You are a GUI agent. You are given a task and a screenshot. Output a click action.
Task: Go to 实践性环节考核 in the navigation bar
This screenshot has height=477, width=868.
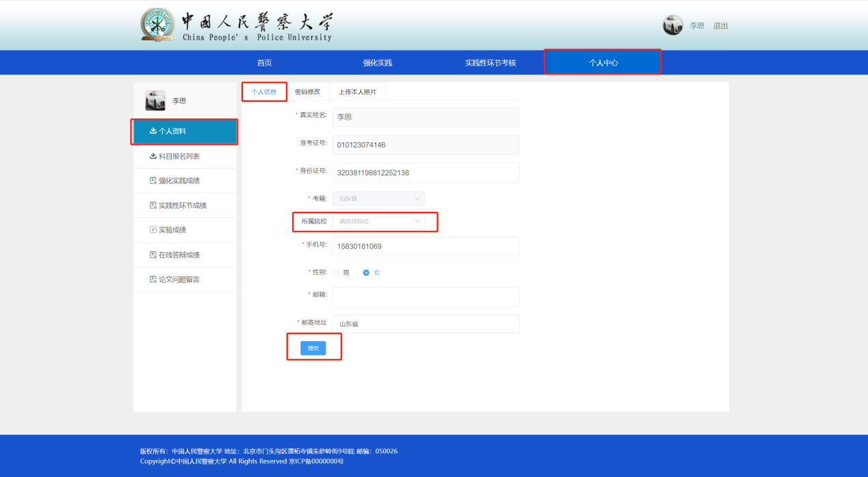tap(490, 63)
